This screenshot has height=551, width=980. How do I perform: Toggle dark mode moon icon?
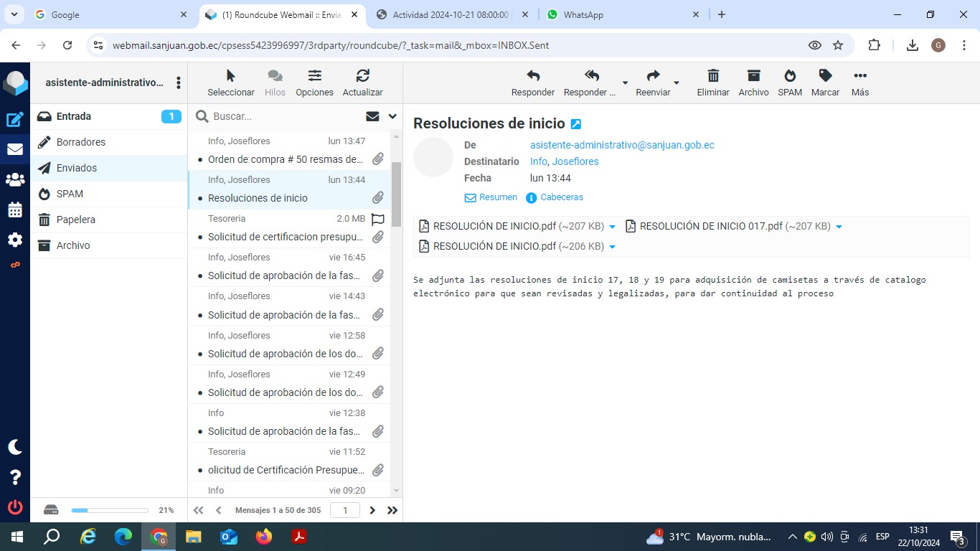click(15, 447)
